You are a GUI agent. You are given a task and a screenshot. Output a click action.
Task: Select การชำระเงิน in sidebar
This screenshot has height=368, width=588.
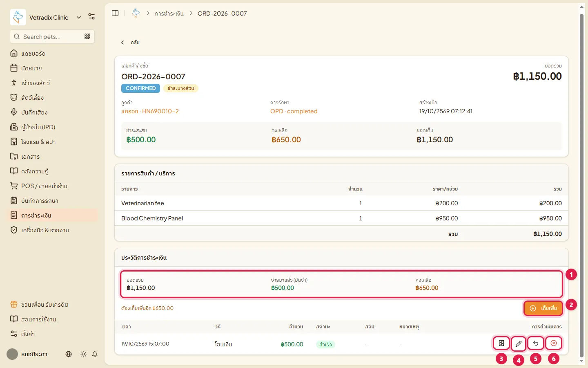click(x=52, y=215)
